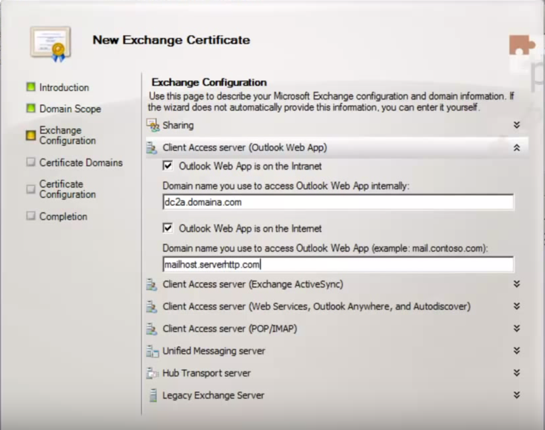The width and height of the screenshot is (545, 430).
Task: Click the 'Exchange Configuration' page heading
Action: click(x=209, y=82)
